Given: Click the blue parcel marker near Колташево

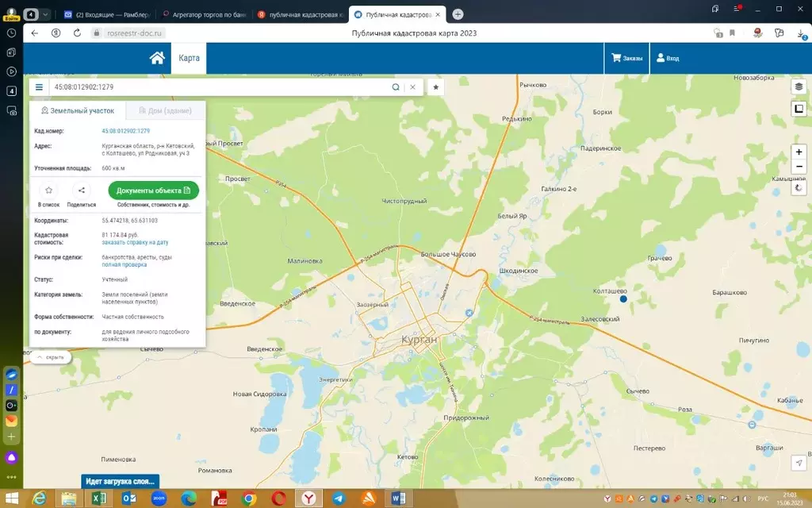Looking at the screenshot, I should click(x=623, y=299).
